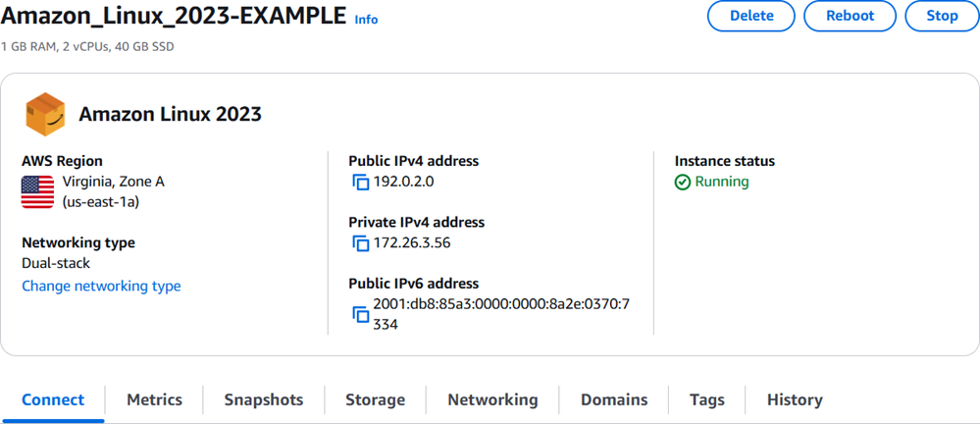The width and height of the screenshot is (980, 424).
Task: Switch to the Tags tab
Action: [x=706, y=399]
